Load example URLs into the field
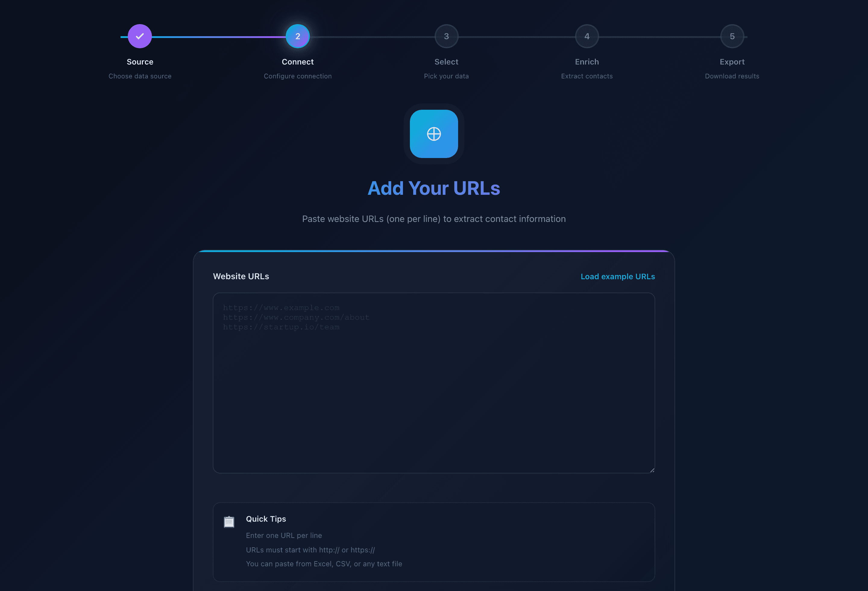The image size is (868, 591). (618, 277)
